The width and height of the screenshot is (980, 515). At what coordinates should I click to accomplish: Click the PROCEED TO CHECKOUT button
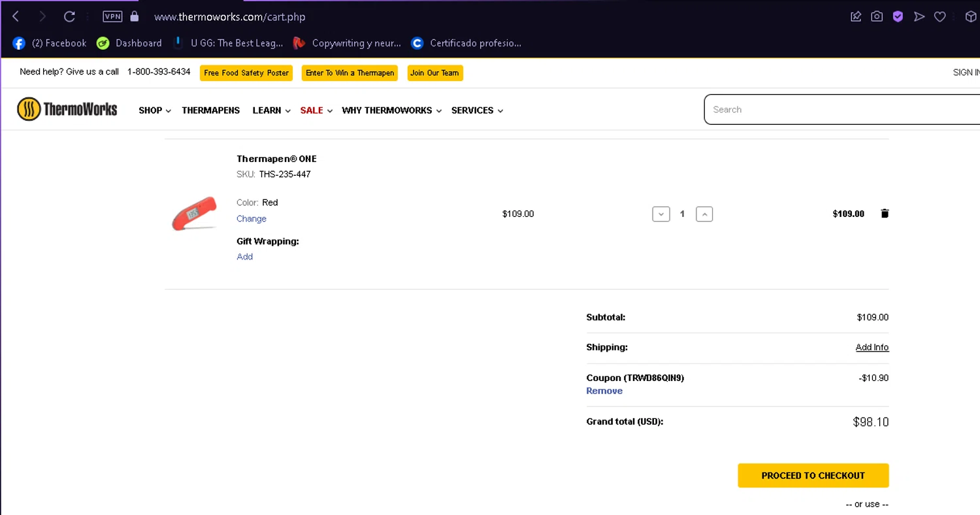click(813, 476)
